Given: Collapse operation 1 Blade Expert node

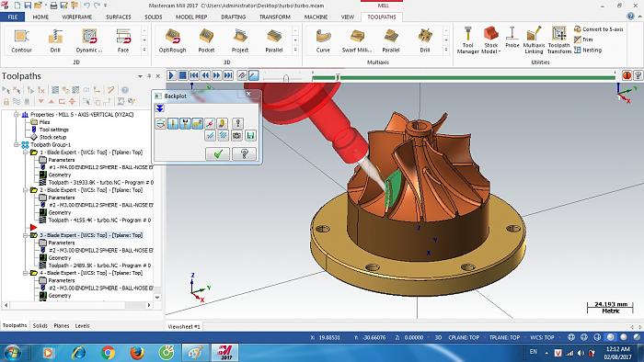Looking at the screenshot, I should click(x=26, y=153).
